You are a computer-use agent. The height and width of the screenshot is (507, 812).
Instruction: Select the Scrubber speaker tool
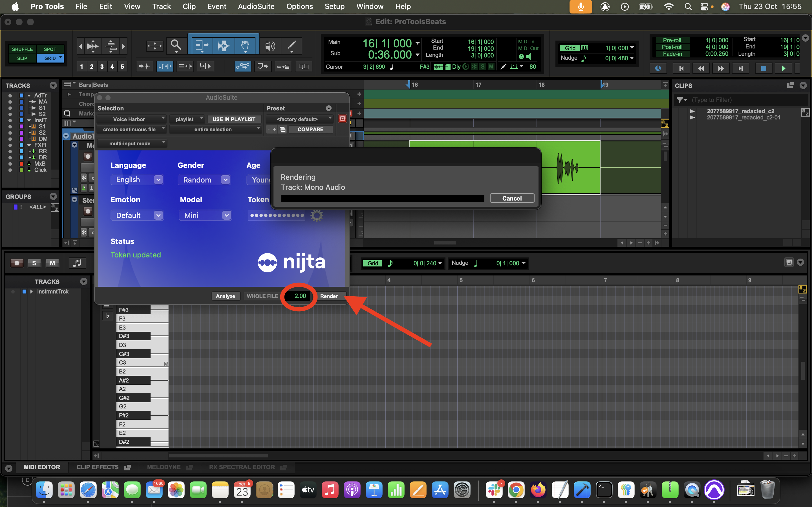pyautogui.click(x=270, y=46)
